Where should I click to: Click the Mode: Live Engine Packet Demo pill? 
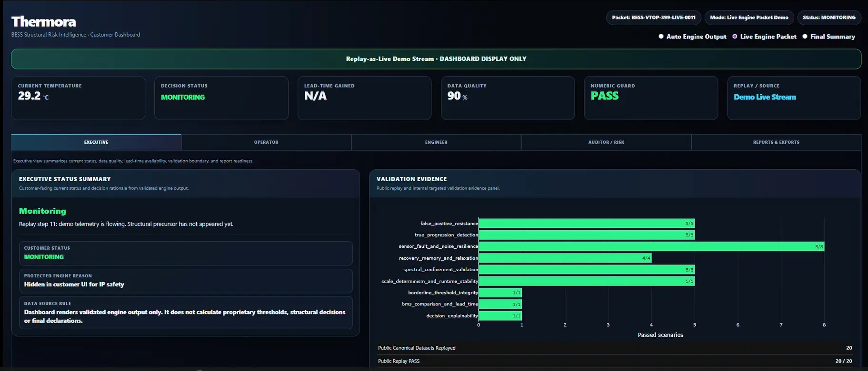click(749, 18)
